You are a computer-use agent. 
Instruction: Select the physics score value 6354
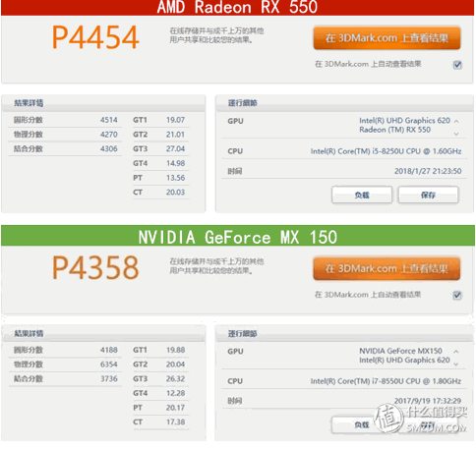109,365
